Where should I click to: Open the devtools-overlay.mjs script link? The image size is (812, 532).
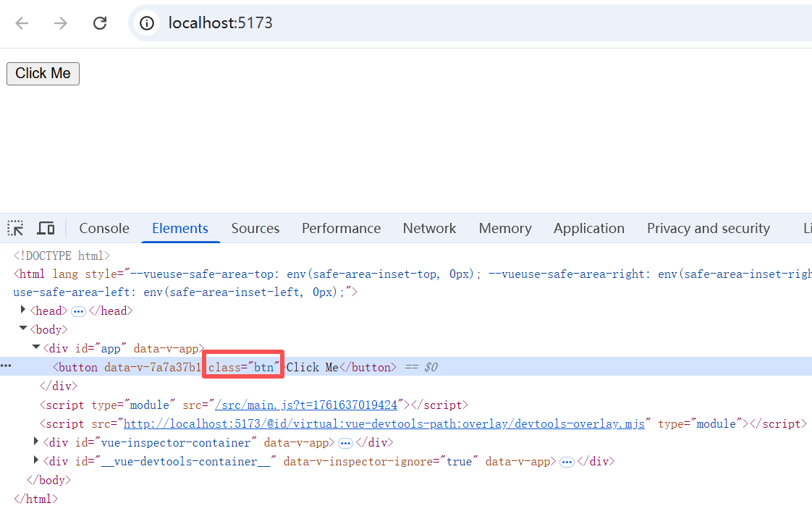384,424
